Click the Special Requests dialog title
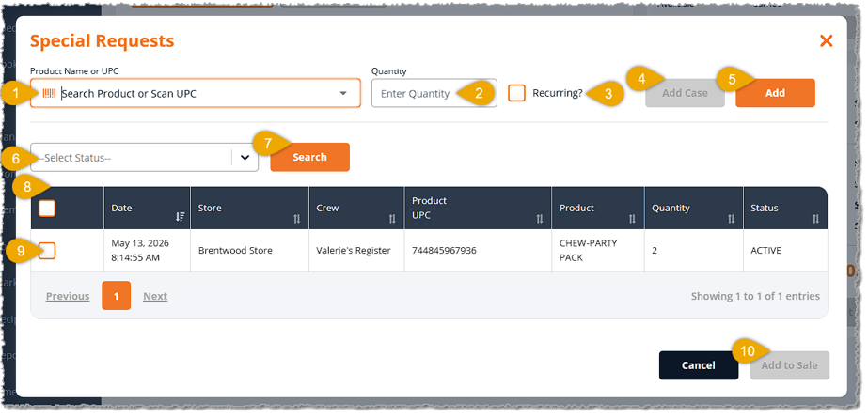The width and height of the screenshot is (868, 418). pyautogui.click(x=102, y=41)
